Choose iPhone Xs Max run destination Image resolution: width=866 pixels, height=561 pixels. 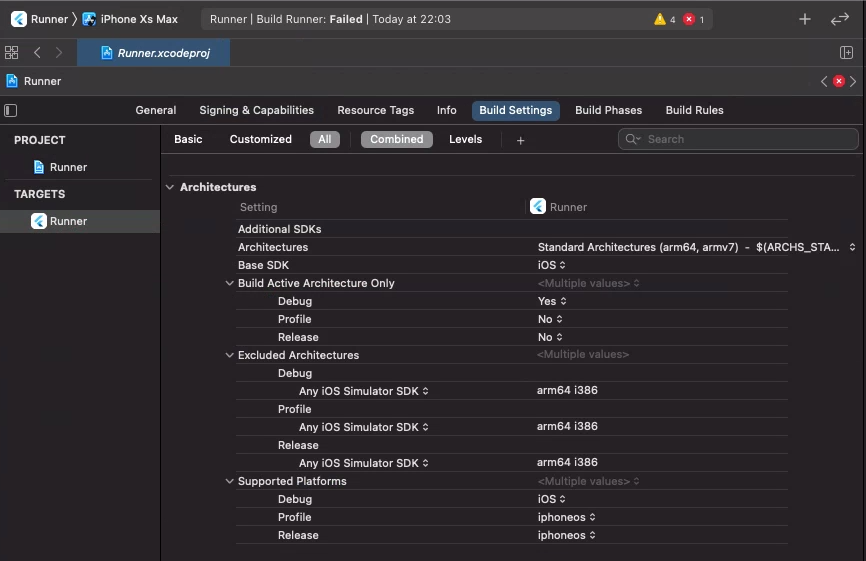pyautogui.click(x=139, y=19)
